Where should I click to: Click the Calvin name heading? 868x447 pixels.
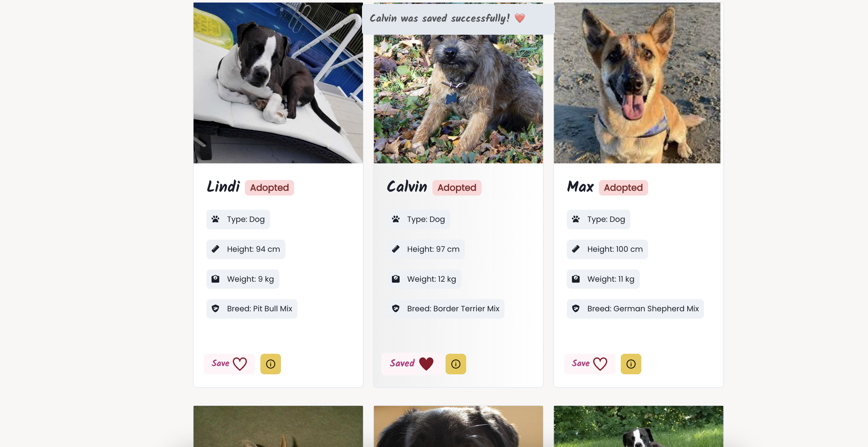[407, 187]
